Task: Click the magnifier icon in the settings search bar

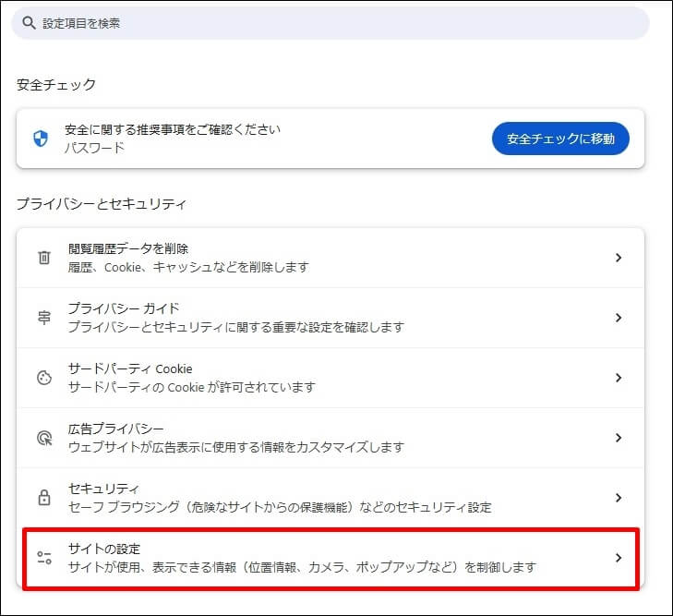Action: [29, 23]
